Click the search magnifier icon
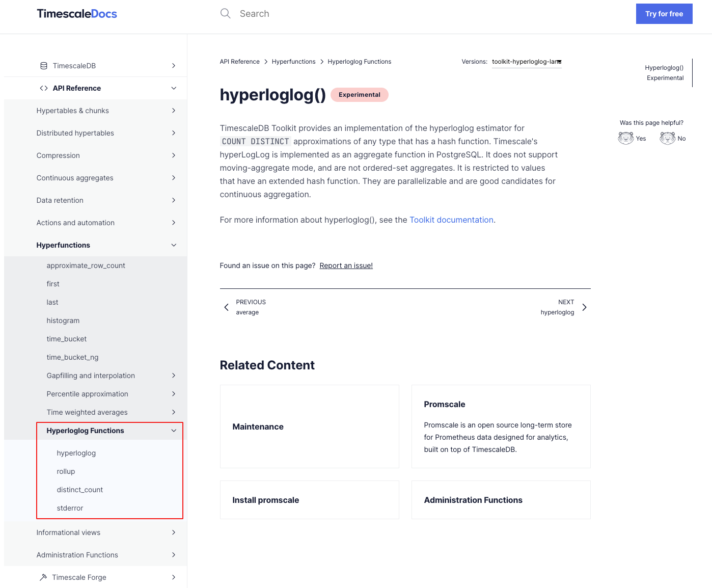 click(225, 13)
